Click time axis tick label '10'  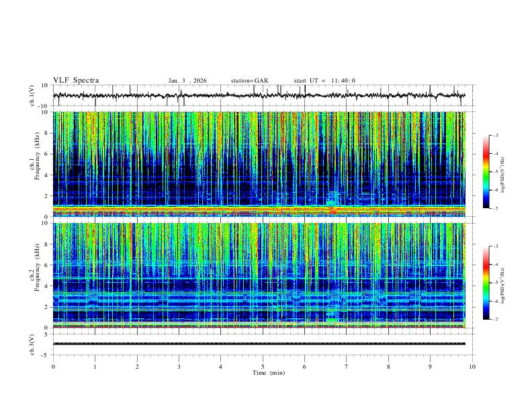tap(472, 367)
